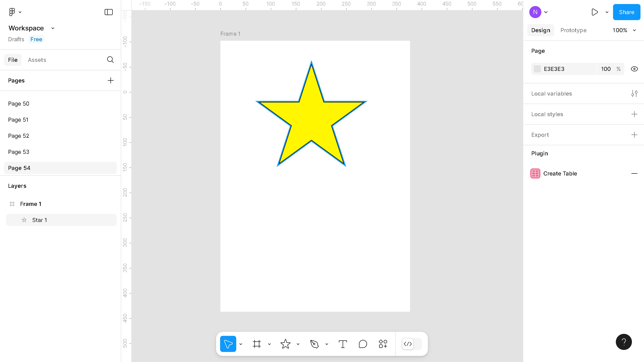The image size is (644, 362).
Task: Open the zoom percentage dropdown
Action: click(624, 30)
